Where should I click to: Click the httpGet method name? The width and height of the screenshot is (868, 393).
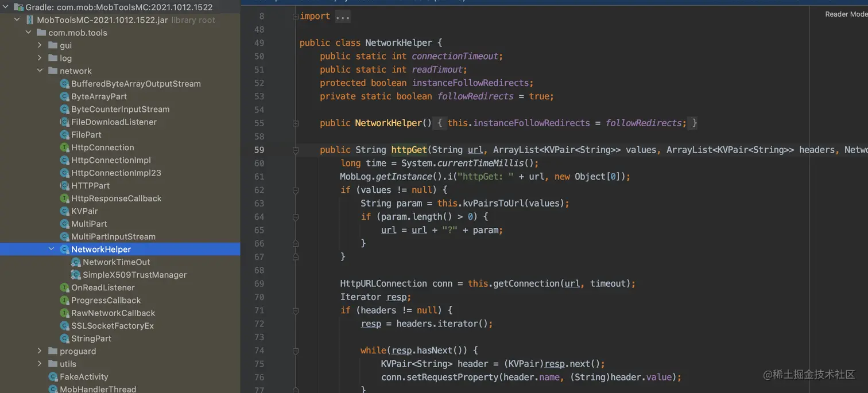[409, 150]
